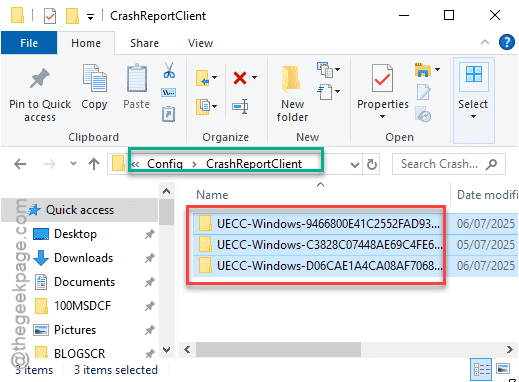
Task: Switch to Large icons view in status bar
Action: [503, 369]
